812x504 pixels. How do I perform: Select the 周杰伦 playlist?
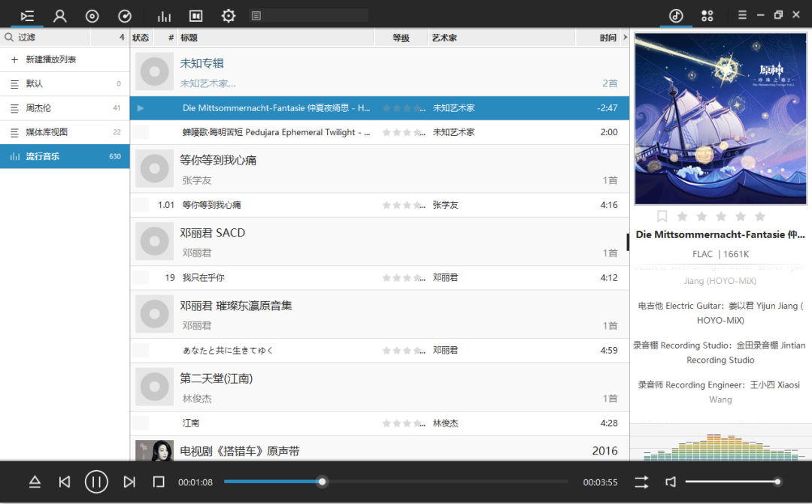(x=65, y=107)
